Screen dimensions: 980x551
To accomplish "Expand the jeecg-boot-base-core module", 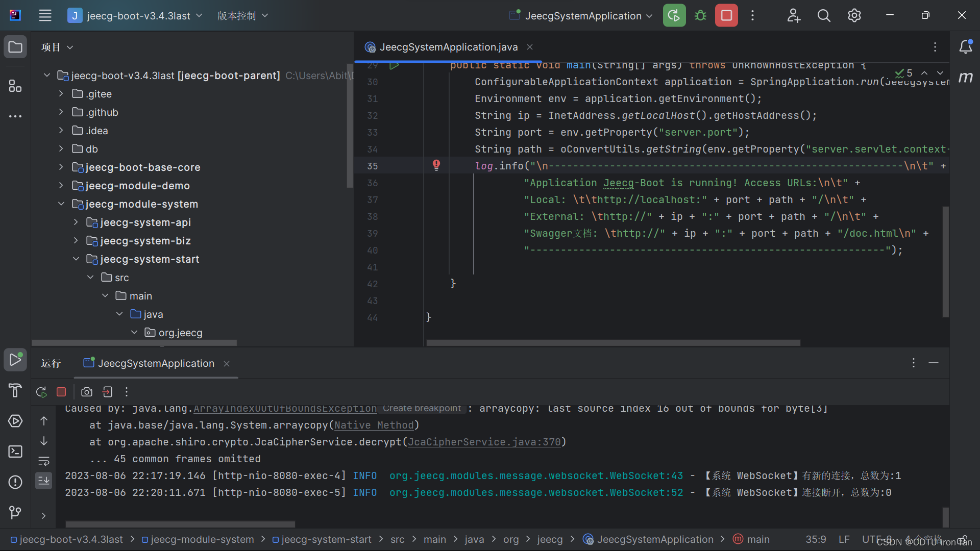I will (x=61, y=167).
